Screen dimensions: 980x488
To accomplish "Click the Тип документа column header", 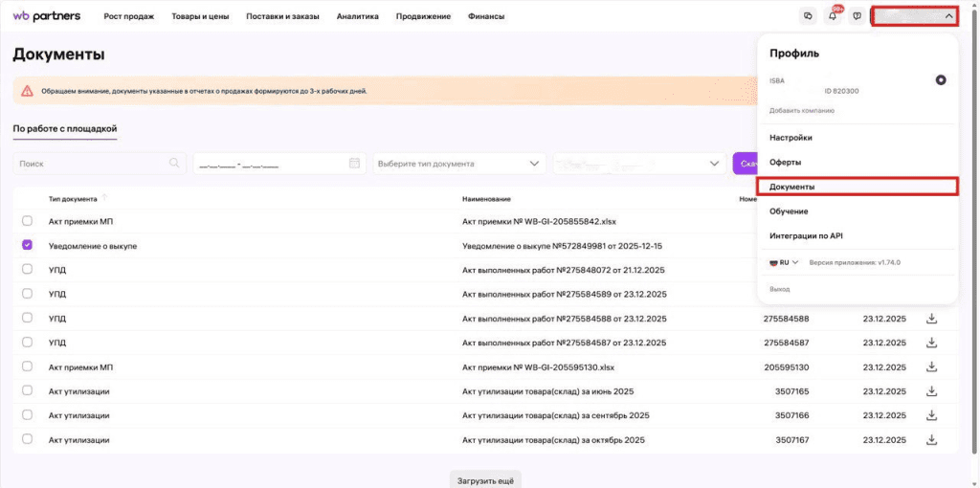I will [x=73, y=199].
